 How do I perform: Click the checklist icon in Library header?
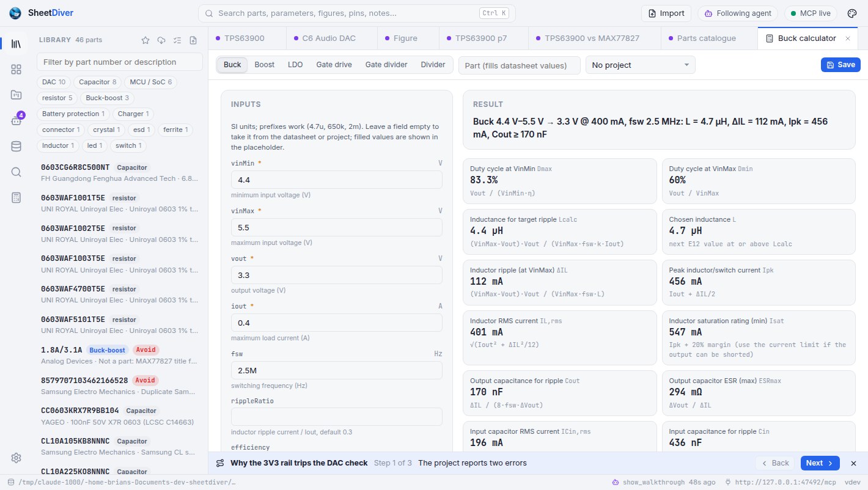coord(177,40)
